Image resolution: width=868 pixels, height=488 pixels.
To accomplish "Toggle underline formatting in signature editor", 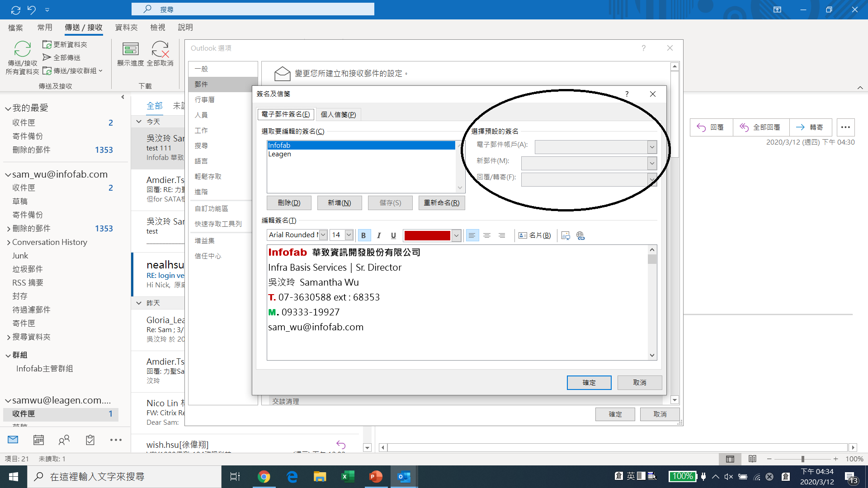I will pyautogui.click(x=393, y=235).
